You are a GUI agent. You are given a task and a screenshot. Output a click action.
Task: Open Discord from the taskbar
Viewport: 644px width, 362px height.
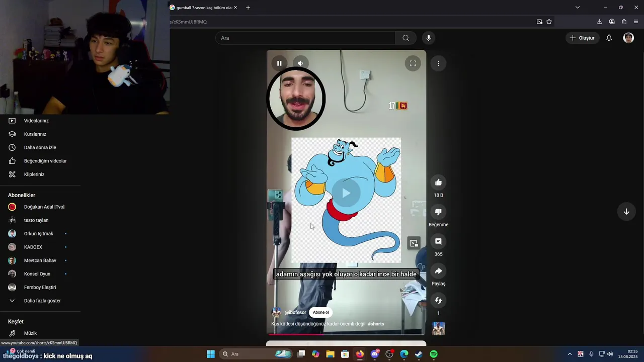pos(374,354)
